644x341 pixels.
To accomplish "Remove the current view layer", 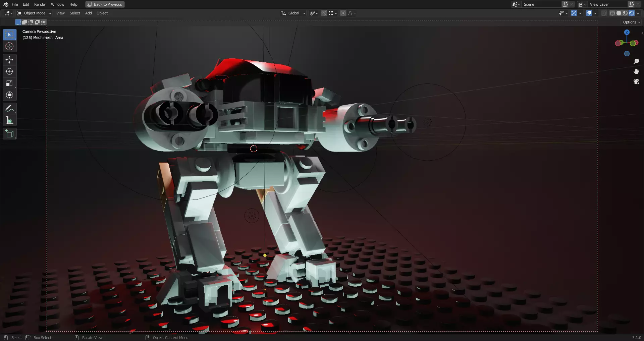I will [x=638, y=4].
